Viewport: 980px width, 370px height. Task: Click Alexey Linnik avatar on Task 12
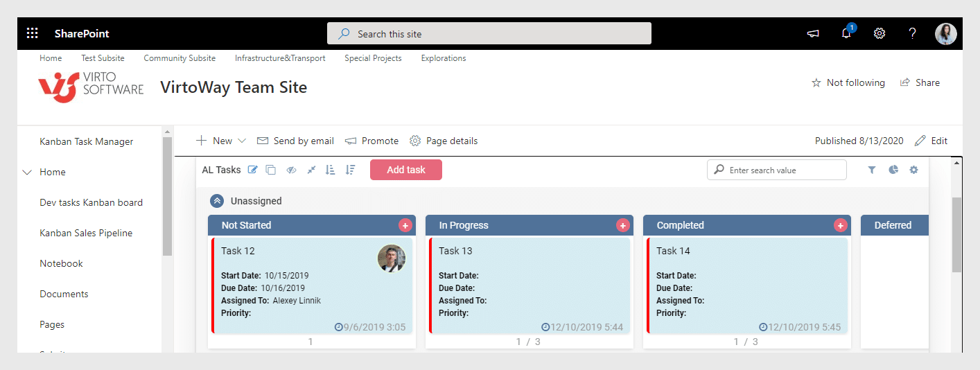tap(392, 258)
